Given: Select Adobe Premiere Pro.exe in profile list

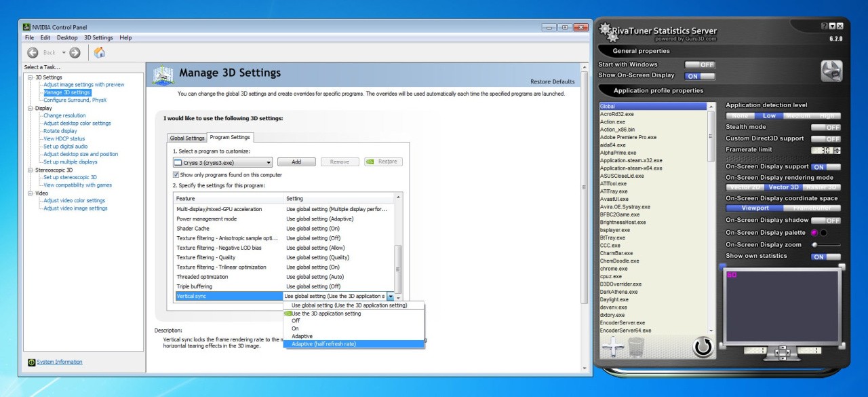Looking at the screenshot, I should tap(627, 137).
